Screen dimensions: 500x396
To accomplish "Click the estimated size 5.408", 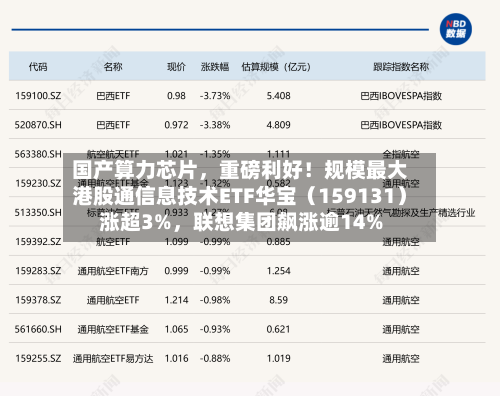I will coord(278,96).
